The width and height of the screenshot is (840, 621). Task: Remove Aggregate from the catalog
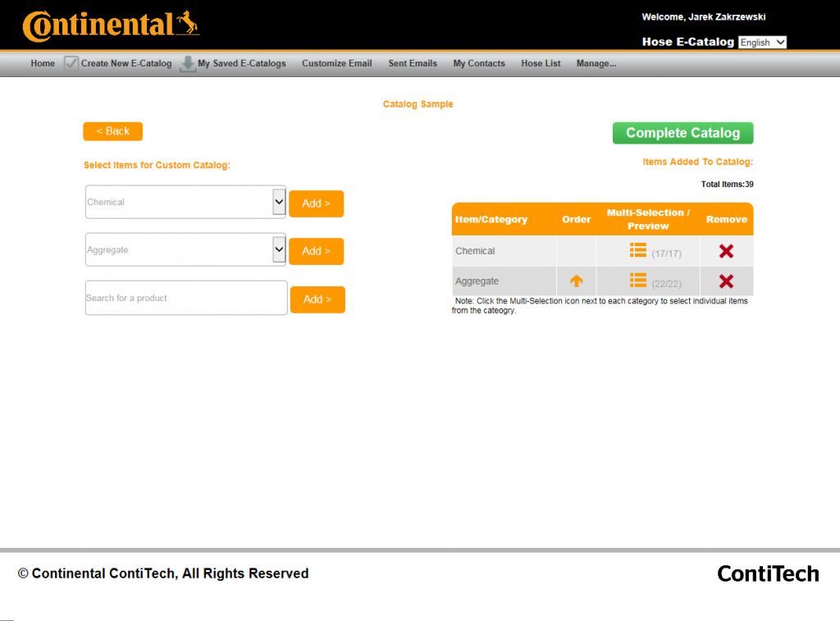[x=726, y=281]
